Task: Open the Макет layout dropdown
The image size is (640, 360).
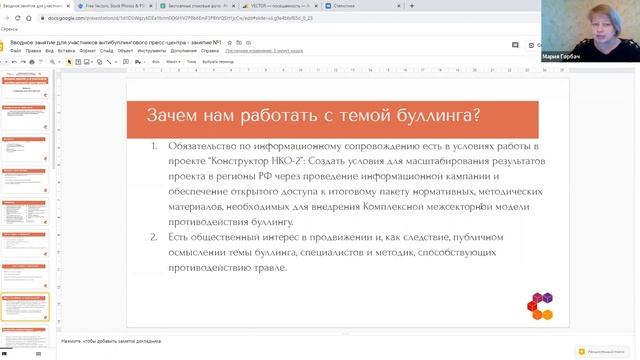Action: 173,62
